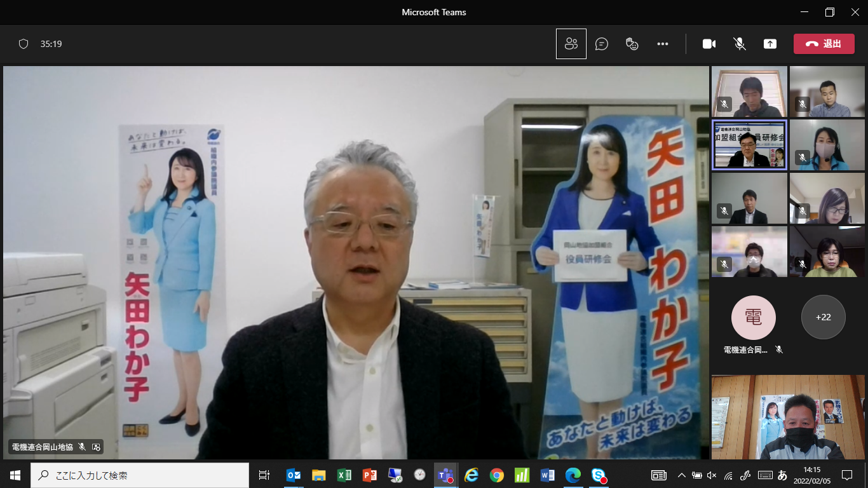Click the 電 avatar participant circle
Image resolution: width=868 pixels, height=488 pixels.
(x=753, y=317)
